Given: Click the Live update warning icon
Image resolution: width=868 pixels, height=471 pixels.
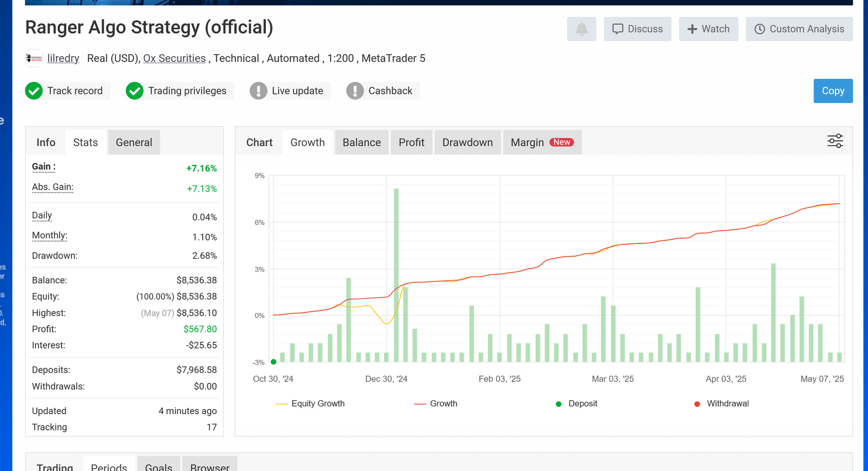Looking at the screenshot, I should [x=258, y=91].
